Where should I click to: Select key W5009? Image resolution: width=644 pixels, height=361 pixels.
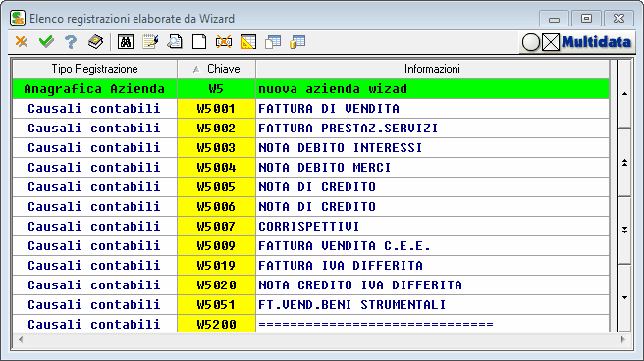(216, 246)
